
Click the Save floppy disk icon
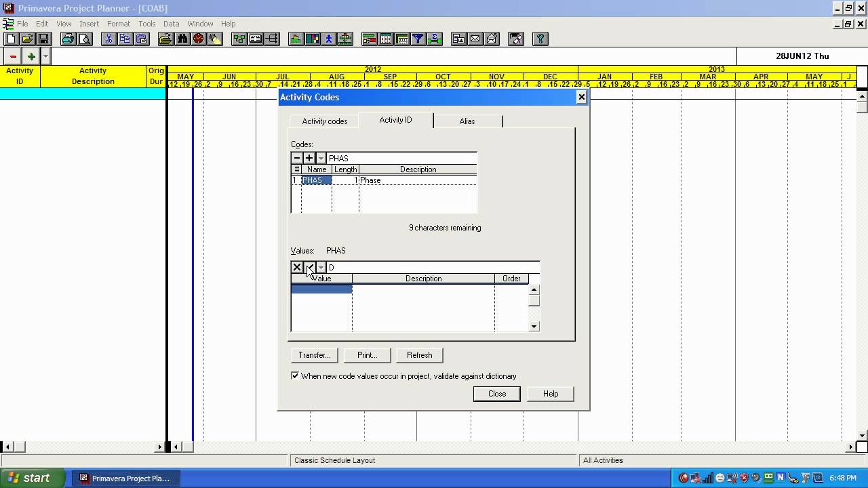click(44, 39)
